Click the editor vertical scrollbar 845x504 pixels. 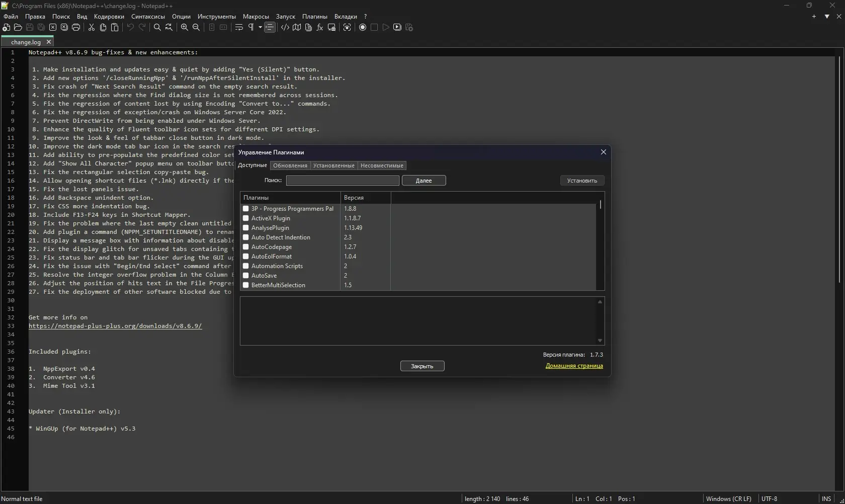click(839, 169)
